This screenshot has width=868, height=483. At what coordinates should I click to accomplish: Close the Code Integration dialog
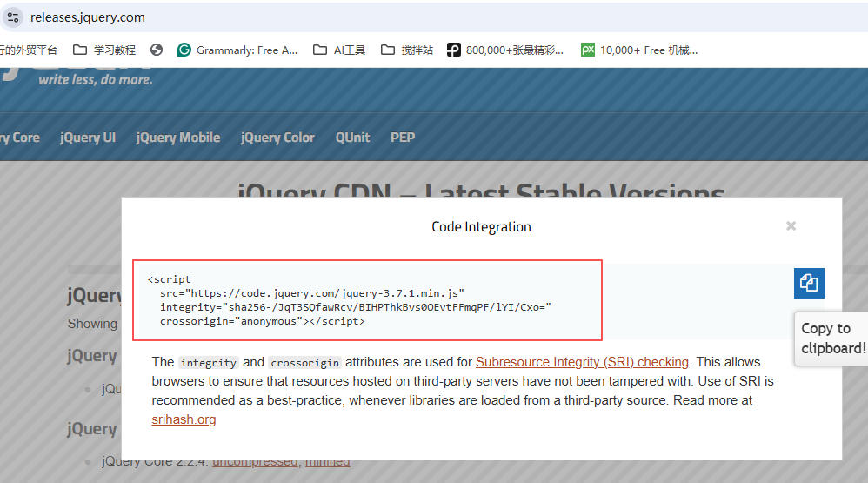pyautogui.click(x=791, y=226)
